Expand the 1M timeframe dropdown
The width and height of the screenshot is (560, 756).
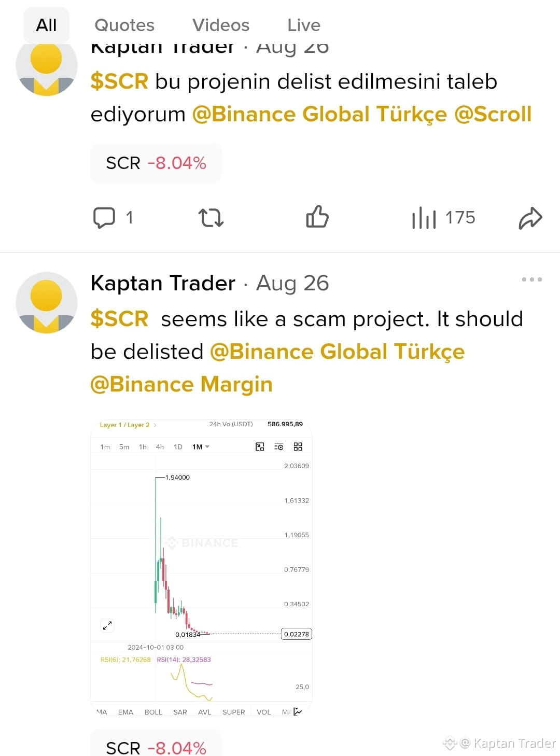coord(201,446)
